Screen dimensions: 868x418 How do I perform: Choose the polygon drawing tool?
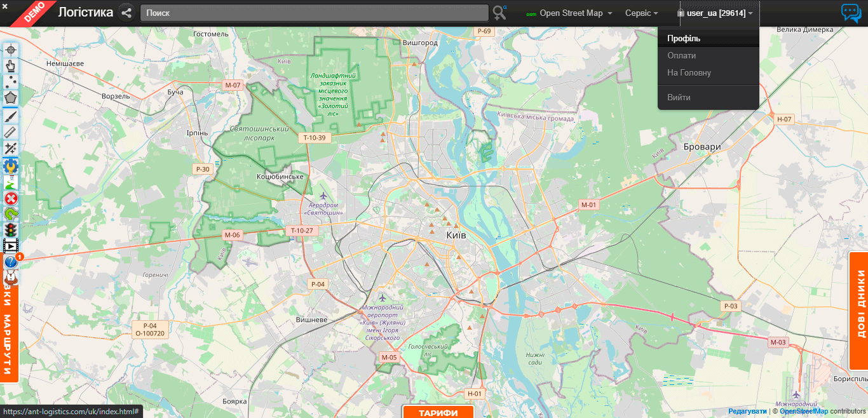(11, 98)
